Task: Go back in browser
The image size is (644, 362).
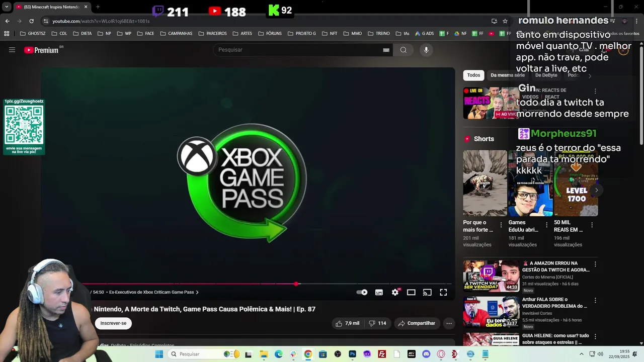Action: [x=7, y=21]
